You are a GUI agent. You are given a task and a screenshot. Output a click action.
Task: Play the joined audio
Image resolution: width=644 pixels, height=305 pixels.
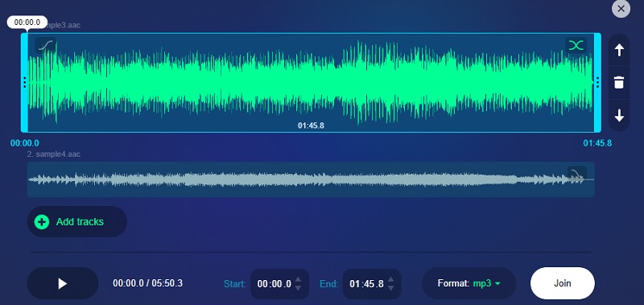63,283
